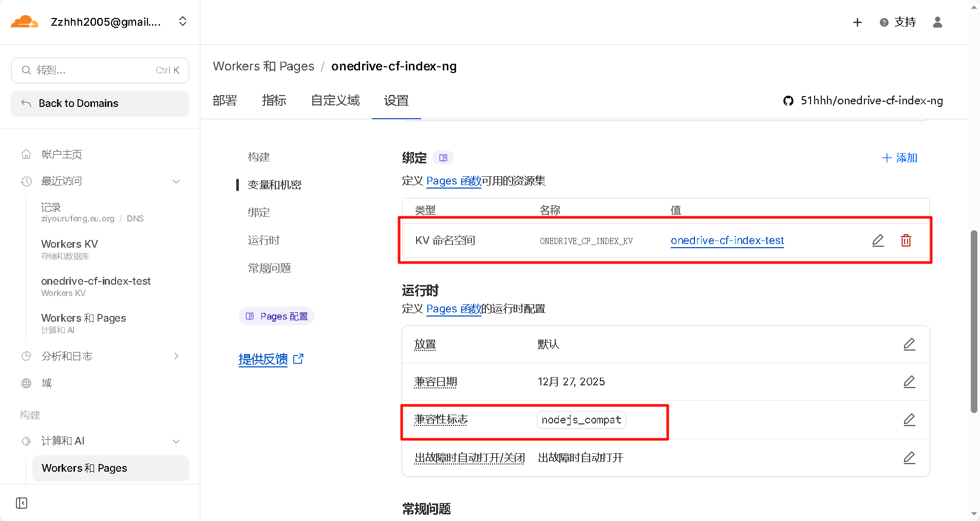Delete the ONEDRIVE_CF_INDEX_KV binding
Viewport: 980px width, 521px height.
pyautogui.click(x=906, y=240)
